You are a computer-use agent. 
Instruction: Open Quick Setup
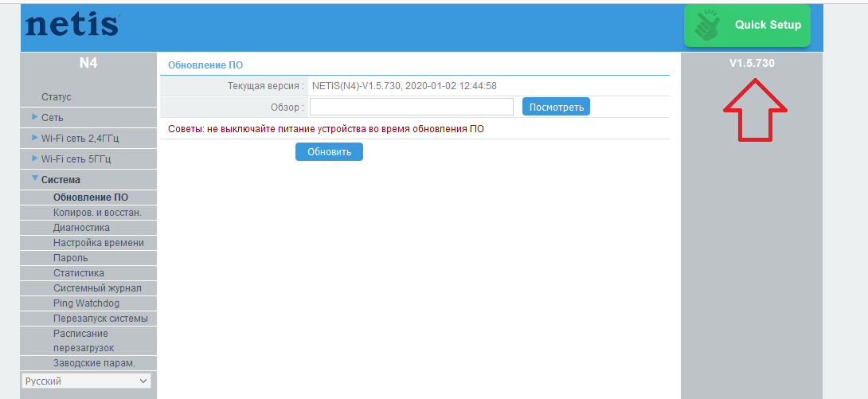pos(747,25)
